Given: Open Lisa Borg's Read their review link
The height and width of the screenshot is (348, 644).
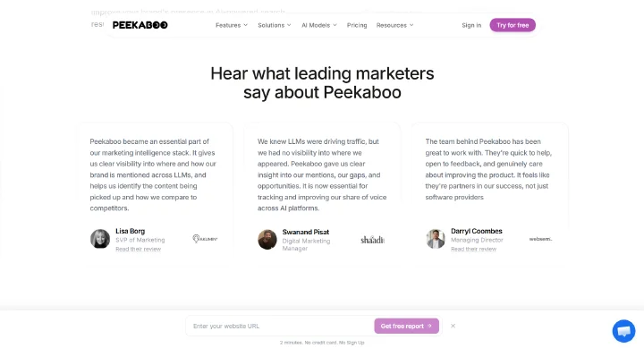Looking at the screenshot, I should (x=139, y=249).
